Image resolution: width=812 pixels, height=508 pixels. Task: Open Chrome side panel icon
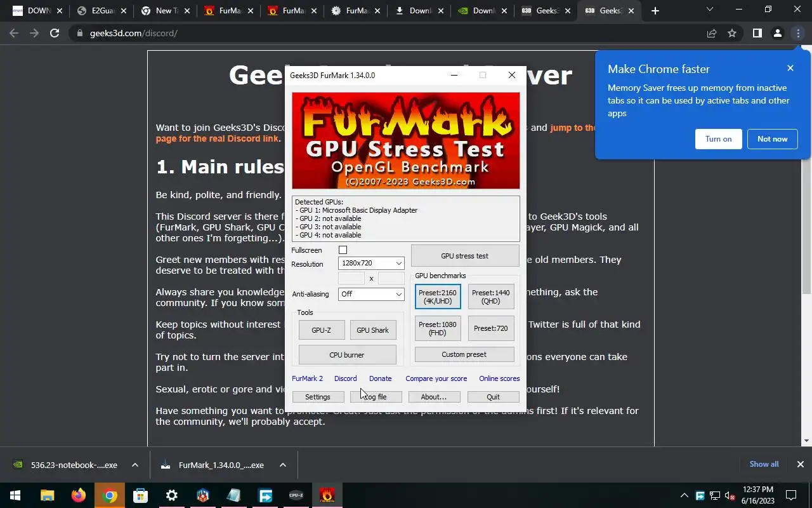point(757,33)
